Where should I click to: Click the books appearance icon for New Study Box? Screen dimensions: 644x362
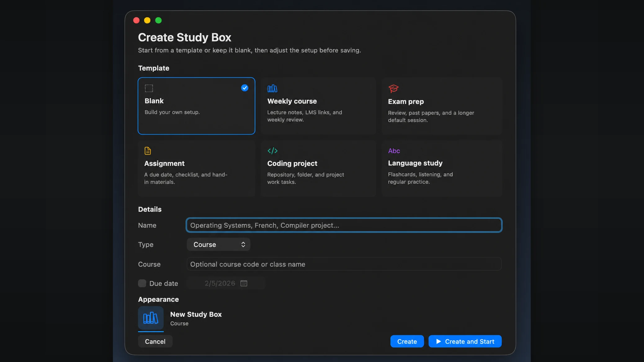tap(151, 318)
